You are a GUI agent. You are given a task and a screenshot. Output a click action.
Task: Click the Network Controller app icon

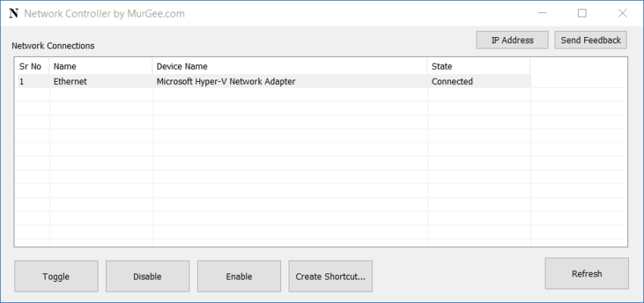coord(14,14)
